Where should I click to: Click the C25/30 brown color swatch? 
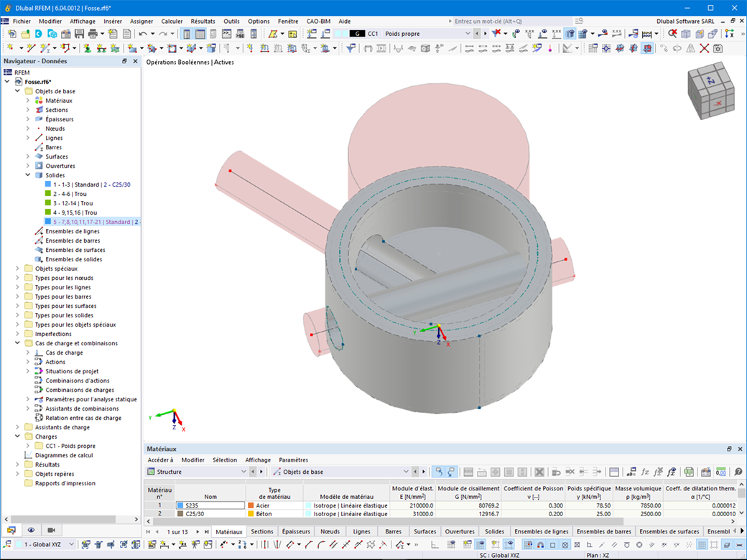(x=180, y=514)
